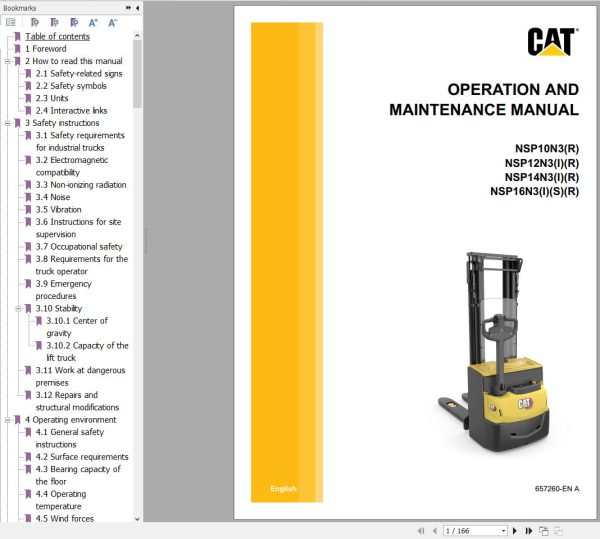Image resolution: width=600 pixels, height=539 pixels.
Task: Click the CAT logo on the cover page
Action: click(x=553, y=42)
